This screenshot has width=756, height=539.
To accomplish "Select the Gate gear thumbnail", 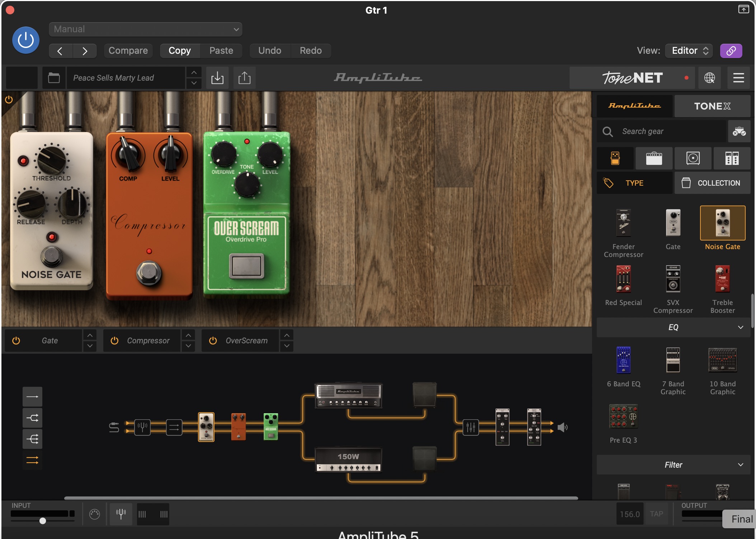I will (x=673, y=223).
